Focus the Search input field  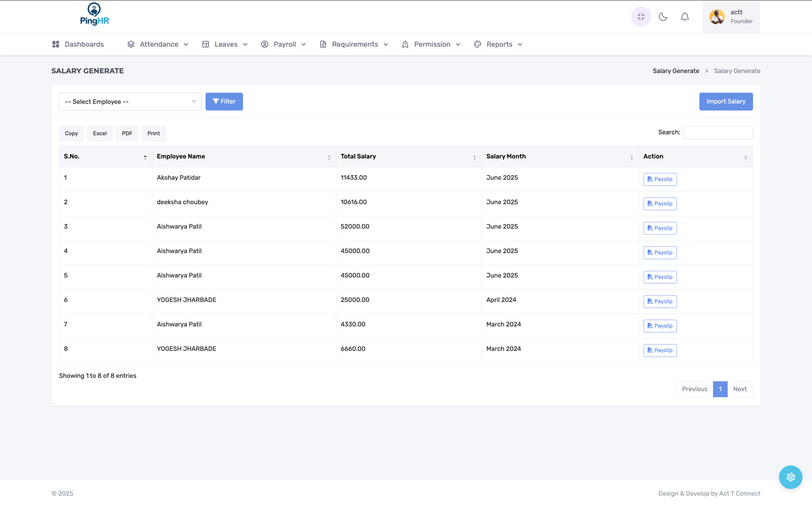[718, 133]
